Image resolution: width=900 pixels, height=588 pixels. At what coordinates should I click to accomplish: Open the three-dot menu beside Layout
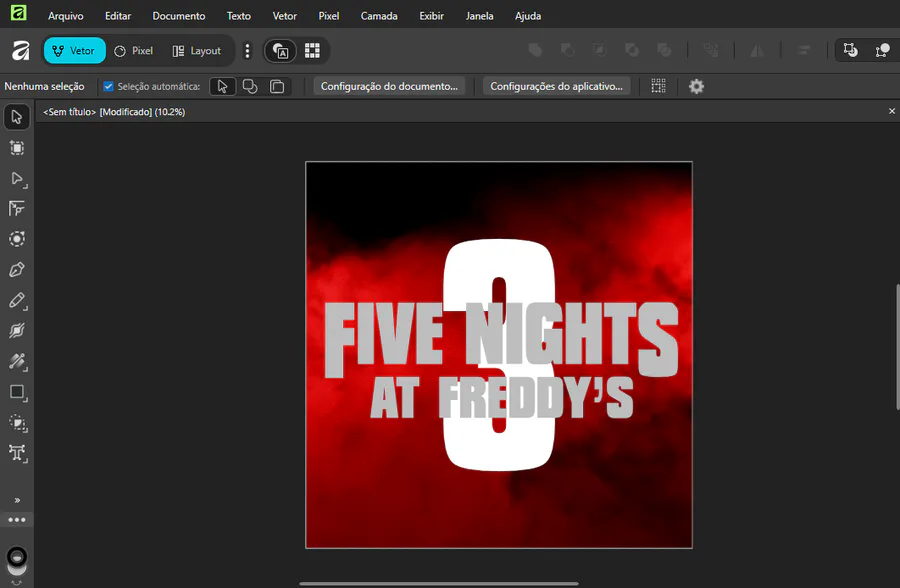click(x=248, y=51)
